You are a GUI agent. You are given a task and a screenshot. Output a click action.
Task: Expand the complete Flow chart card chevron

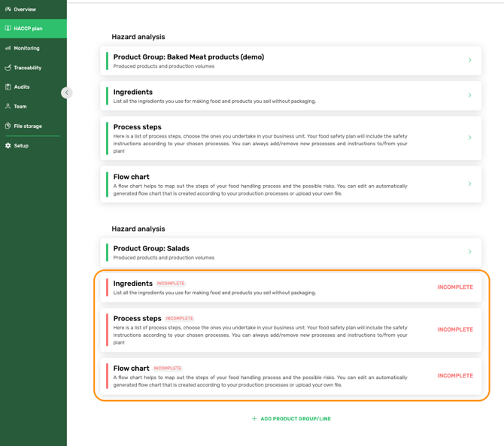469,184
